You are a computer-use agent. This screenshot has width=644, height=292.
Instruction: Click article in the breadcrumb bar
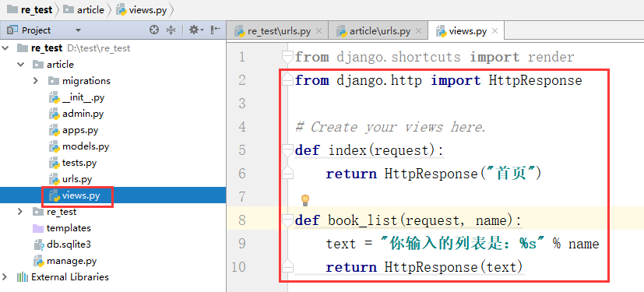click(x=84, y=9)
